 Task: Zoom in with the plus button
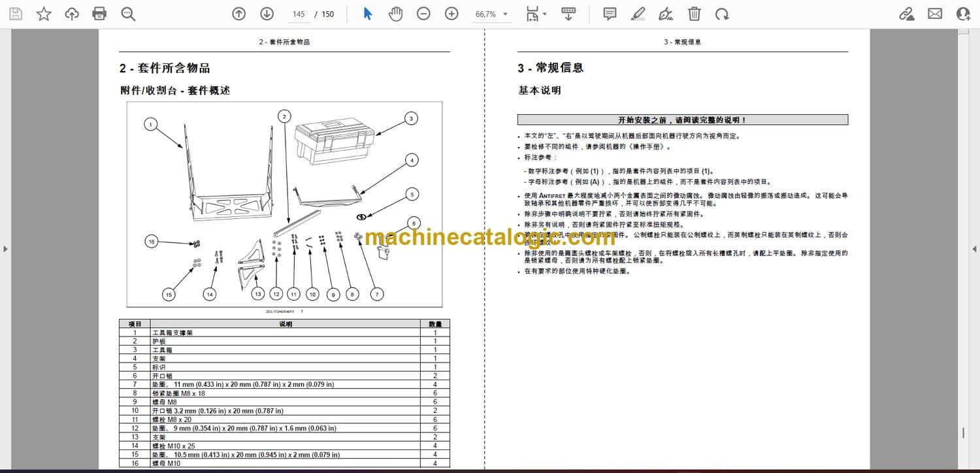pos(451,14)
